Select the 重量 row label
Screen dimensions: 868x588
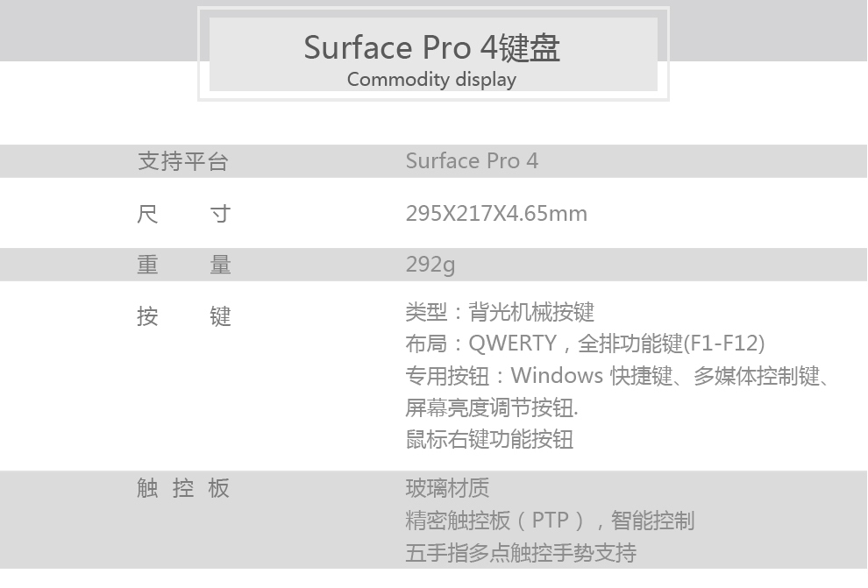(x=182, y=265)
